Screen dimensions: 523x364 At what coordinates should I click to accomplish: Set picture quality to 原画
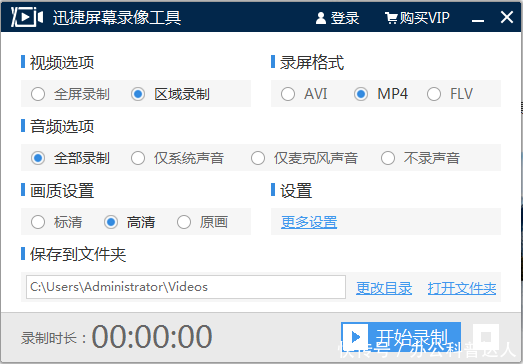[x=202, y=222]
